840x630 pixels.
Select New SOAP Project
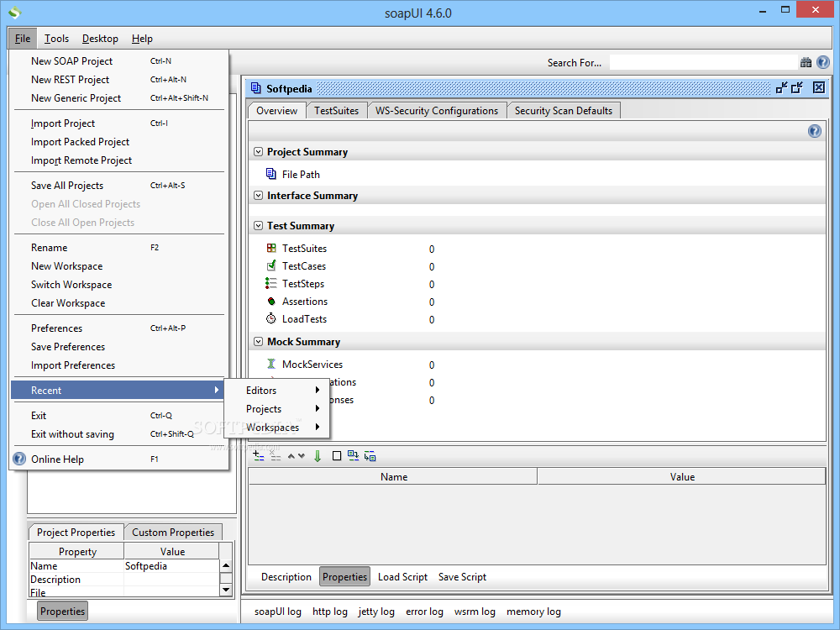coord(119,61)
